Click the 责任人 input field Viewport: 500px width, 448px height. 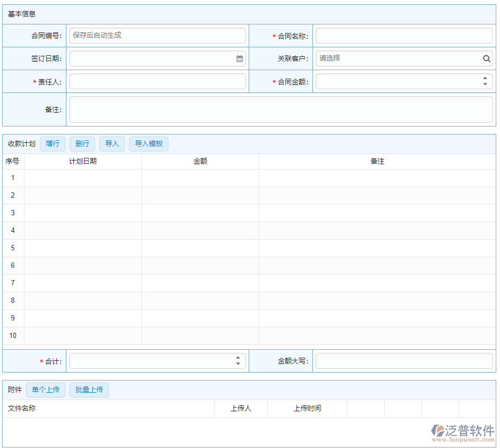pyautogui.click(x=157, y=81)
